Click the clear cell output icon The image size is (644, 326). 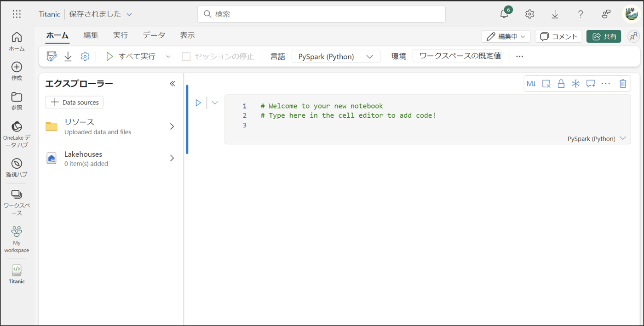pyautogui.click(x=546, y=84)
